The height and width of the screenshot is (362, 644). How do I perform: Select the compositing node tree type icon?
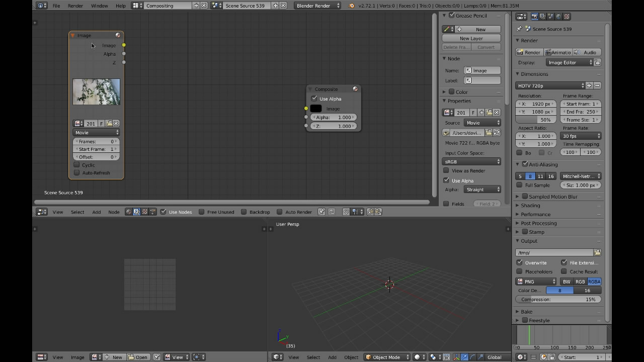[136, 212]
